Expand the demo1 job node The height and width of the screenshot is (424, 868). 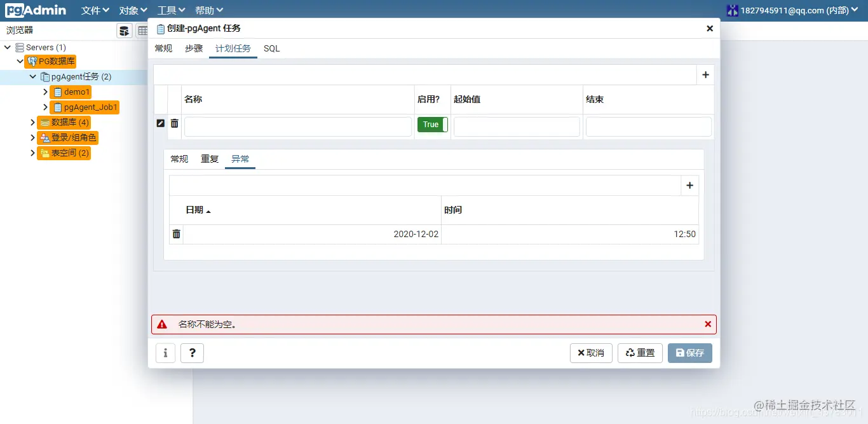45,92
